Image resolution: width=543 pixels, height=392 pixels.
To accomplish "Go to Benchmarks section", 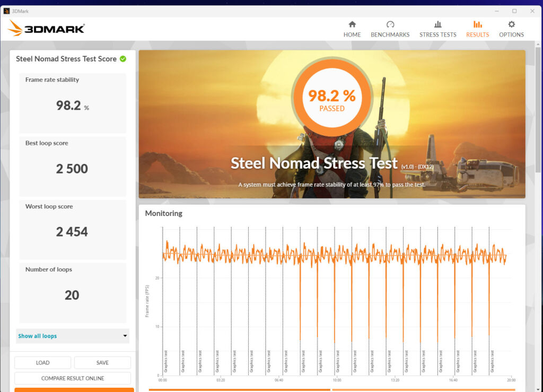I will [x=390, y=29].
